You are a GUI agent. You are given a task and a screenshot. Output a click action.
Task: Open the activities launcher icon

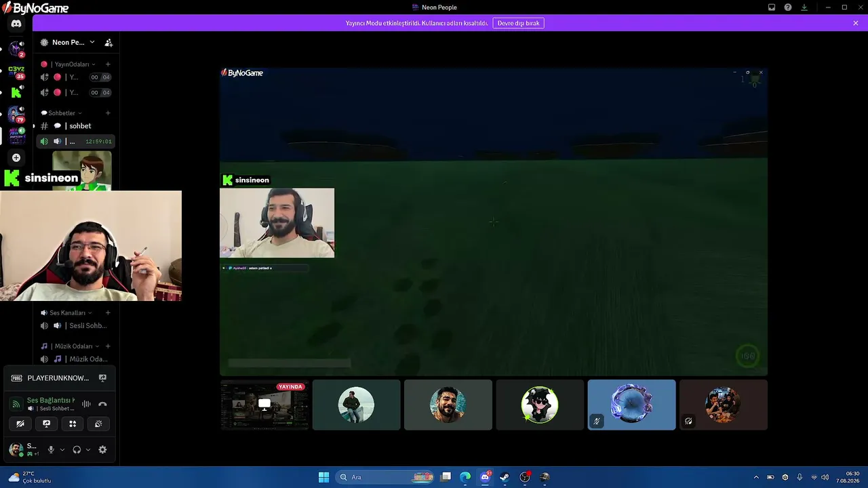[73, 424]
